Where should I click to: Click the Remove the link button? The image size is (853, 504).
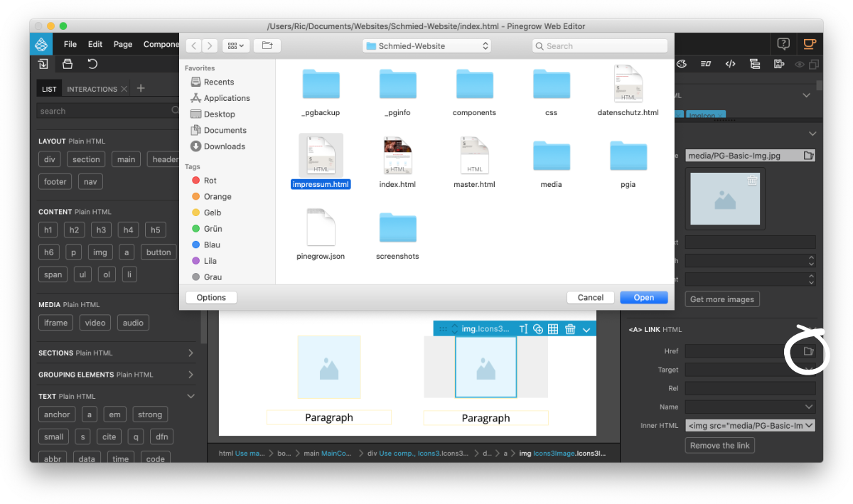pos(720,445)
